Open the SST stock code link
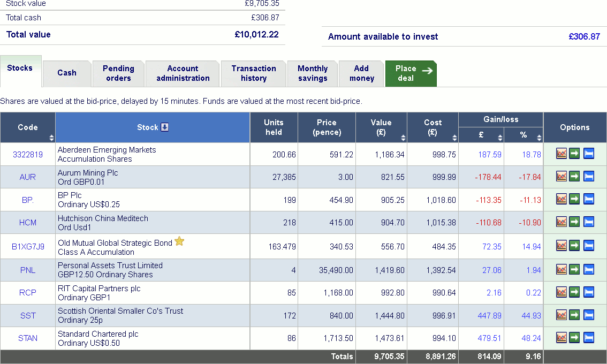The image size is (607, 364). click(x=27, y=316)
